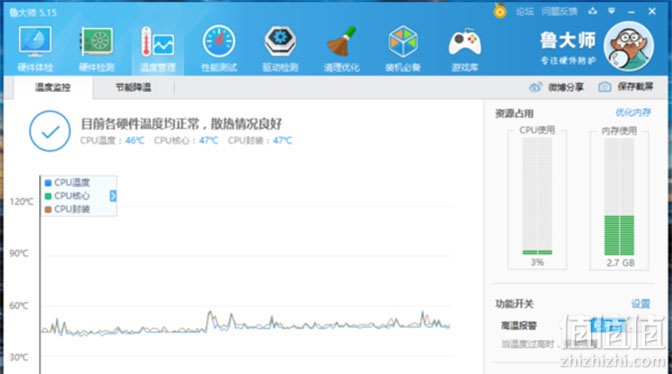Open the 性能测试 speedometer icon

click(219, 48)
